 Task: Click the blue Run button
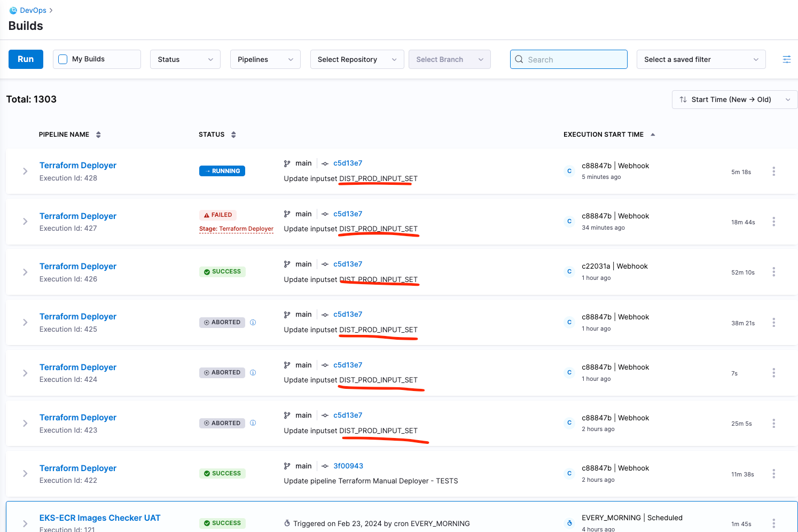click(26, 59)
